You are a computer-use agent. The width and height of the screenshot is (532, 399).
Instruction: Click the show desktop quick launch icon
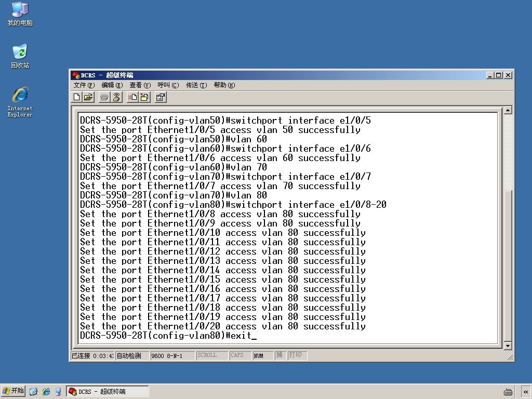click(58, 392)
